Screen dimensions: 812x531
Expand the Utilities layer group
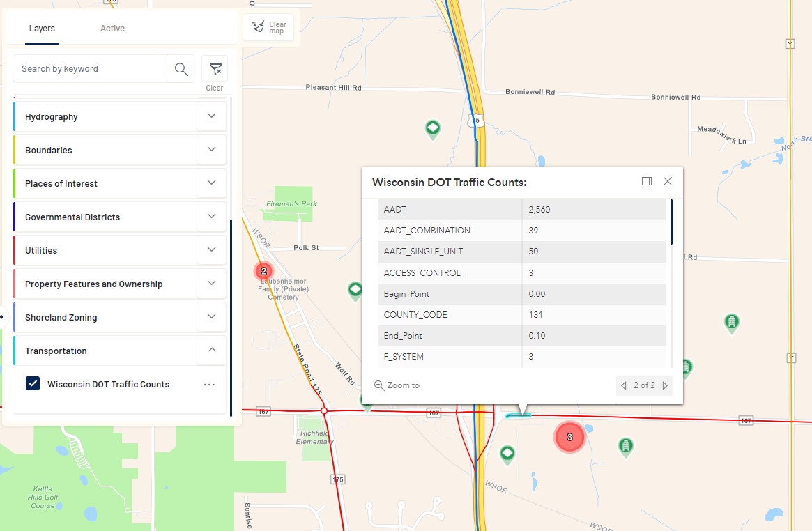tap(211, 249)
